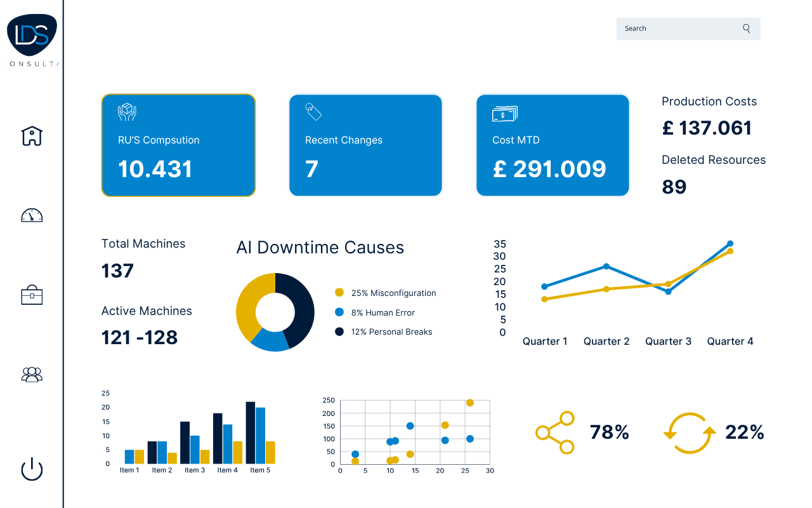Click the cash bills icon in Cost MTD
The height and width of the screenshot is (508, 812).
(x=504, y=114)
